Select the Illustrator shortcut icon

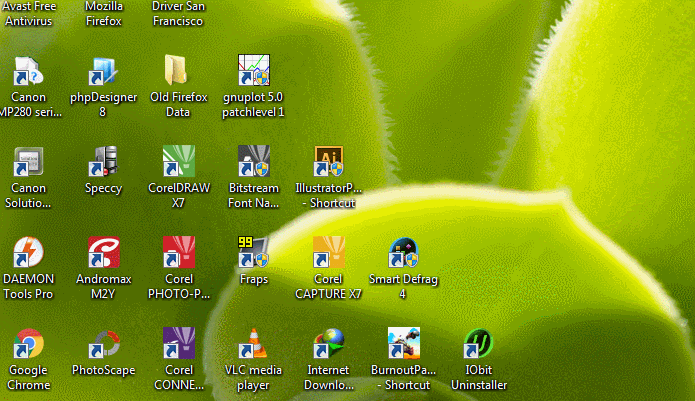(x=328, y=161)
